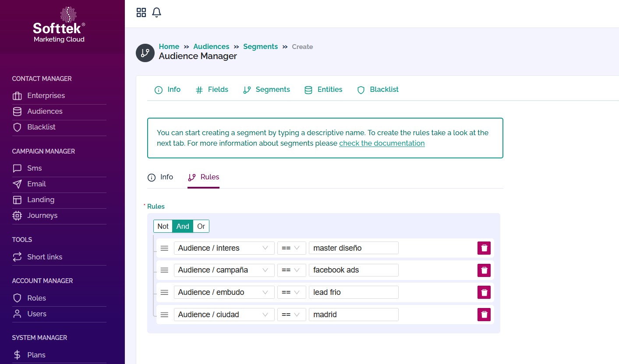Click trash icon for the 'madrid' rule
Screen dimensions: 619x364
(484, 315)
